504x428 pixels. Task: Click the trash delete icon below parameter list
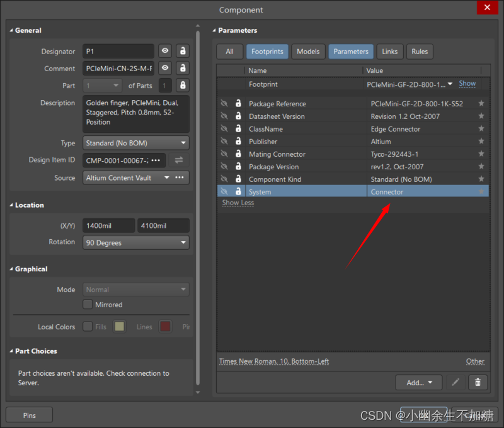pos(478,382)
